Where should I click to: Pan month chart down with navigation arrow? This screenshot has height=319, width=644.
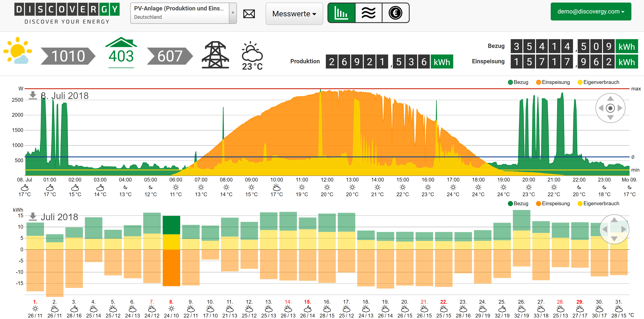click(x=614, y=239)
